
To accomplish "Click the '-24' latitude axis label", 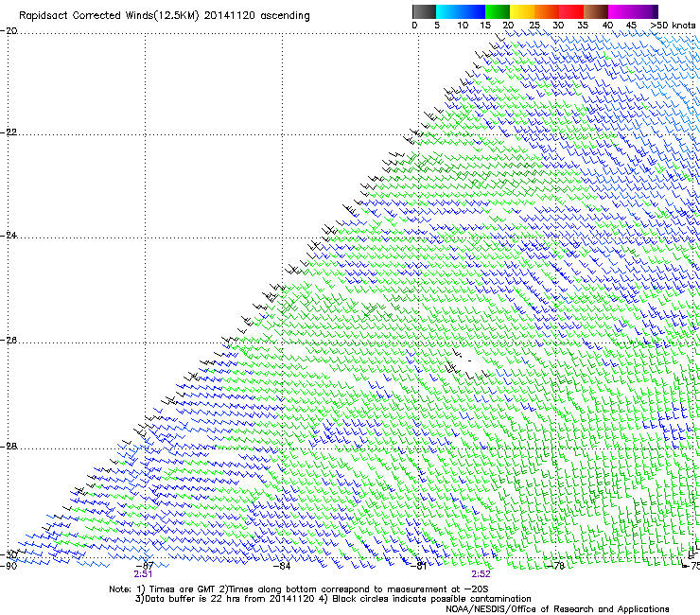I will pos(9,236).
